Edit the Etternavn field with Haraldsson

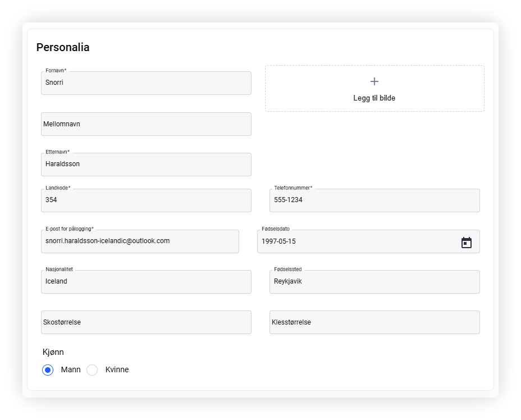point(146,165)
